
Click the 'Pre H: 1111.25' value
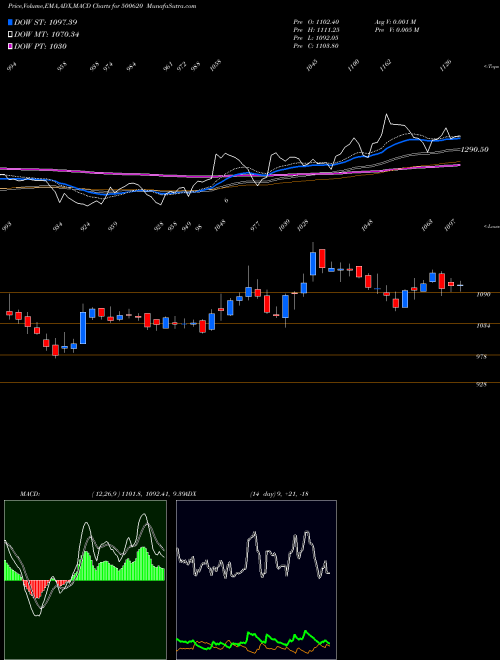pos(316,30)
